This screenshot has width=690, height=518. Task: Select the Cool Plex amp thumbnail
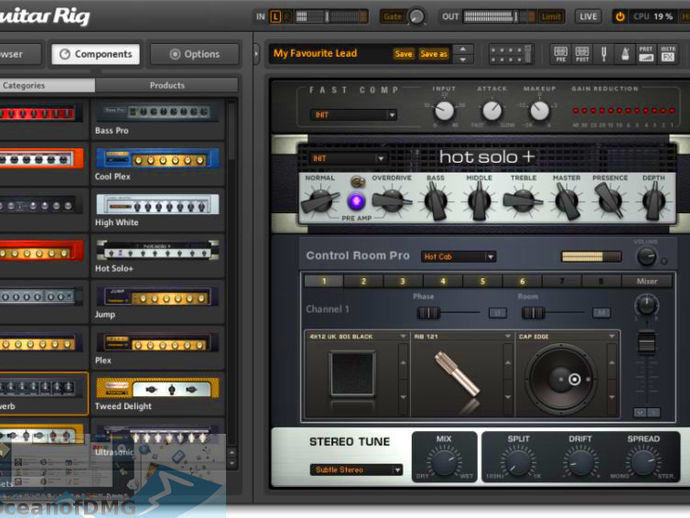tap(157, 158)
